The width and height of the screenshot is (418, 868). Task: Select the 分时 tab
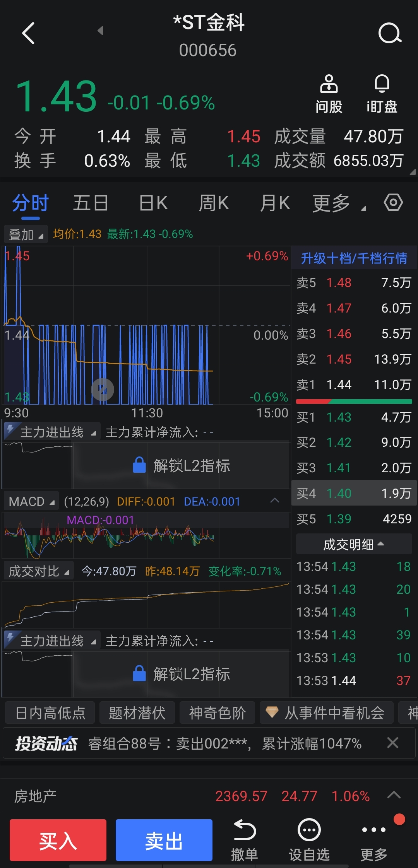(30, 203)
